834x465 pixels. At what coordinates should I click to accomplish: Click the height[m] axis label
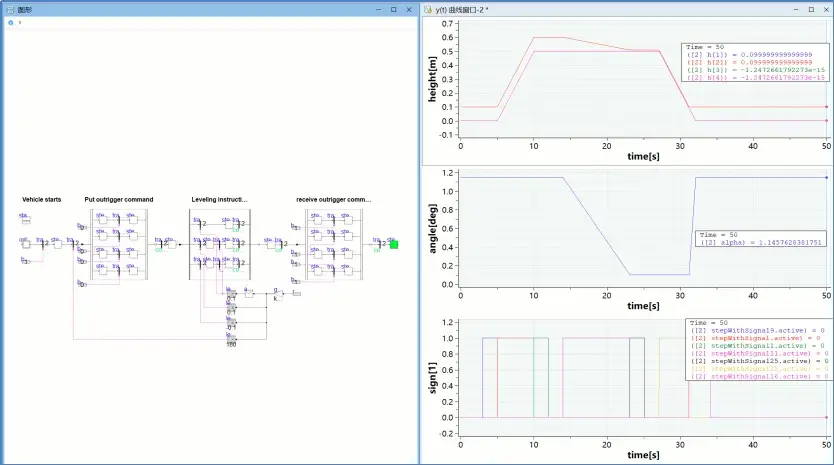[432, 79]
